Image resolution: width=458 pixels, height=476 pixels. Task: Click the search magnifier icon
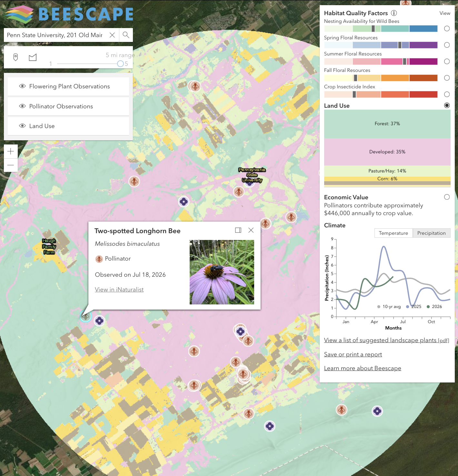coord(126,35)
